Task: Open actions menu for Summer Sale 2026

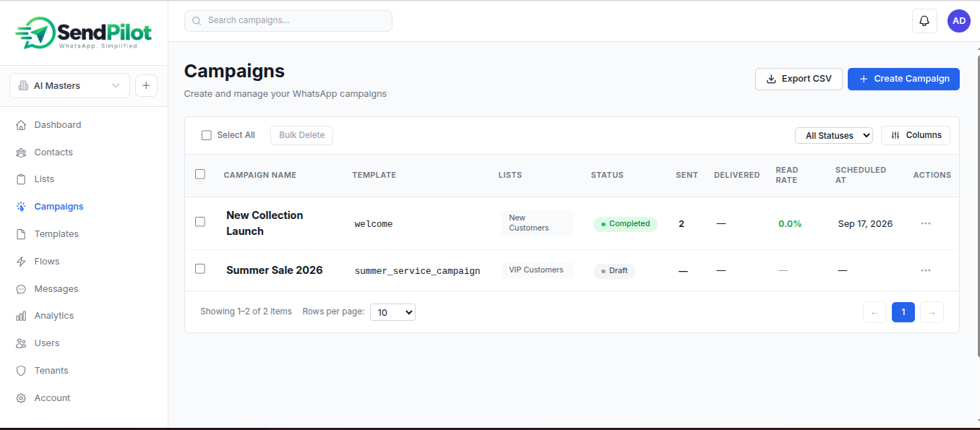Action: 926,270
